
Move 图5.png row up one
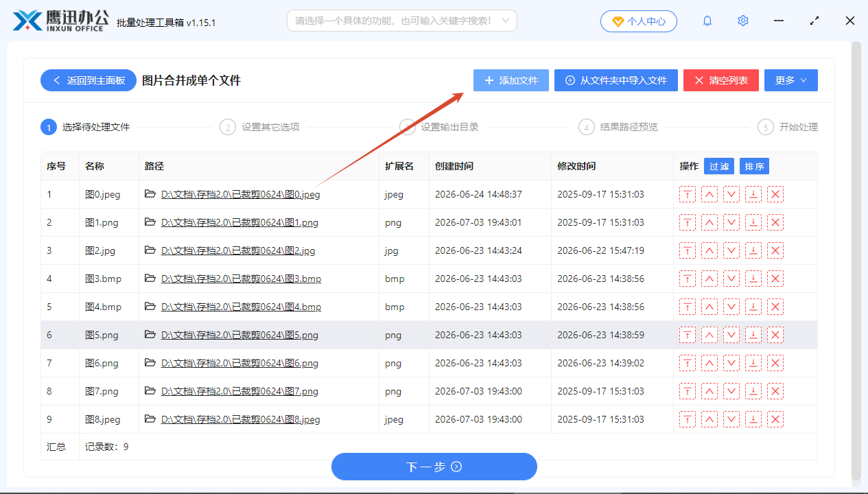[709, 335]
